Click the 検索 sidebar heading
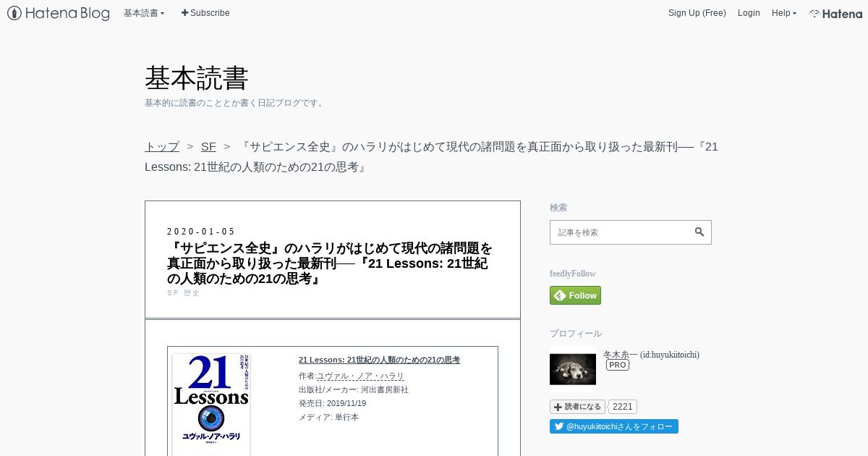 (x=558, y=208)
